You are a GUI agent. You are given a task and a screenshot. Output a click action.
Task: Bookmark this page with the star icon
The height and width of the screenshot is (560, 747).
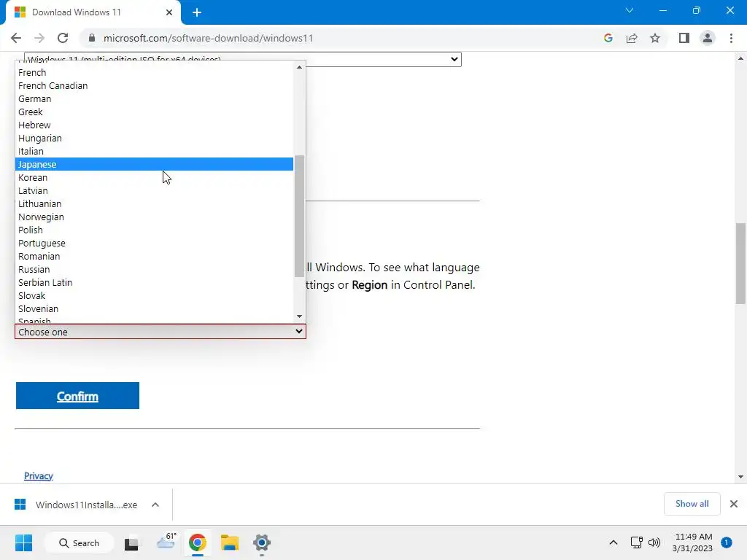coord(655,38)
